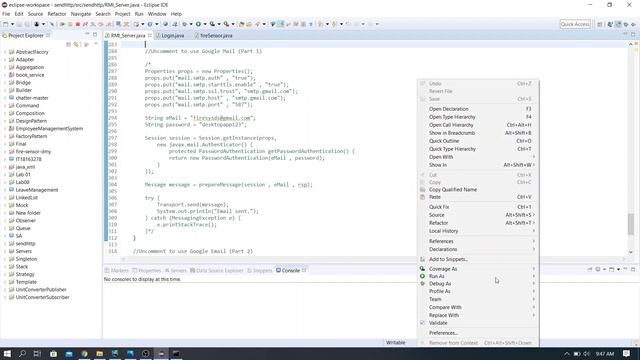The image size is (640, 360).
Task: Open the Run As submenu
Action: [478, 276]
